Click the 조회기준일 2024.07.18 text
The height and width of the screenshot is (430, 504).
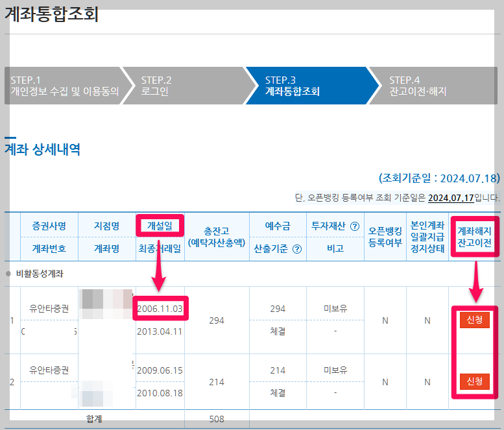click(x=439, y=178)
